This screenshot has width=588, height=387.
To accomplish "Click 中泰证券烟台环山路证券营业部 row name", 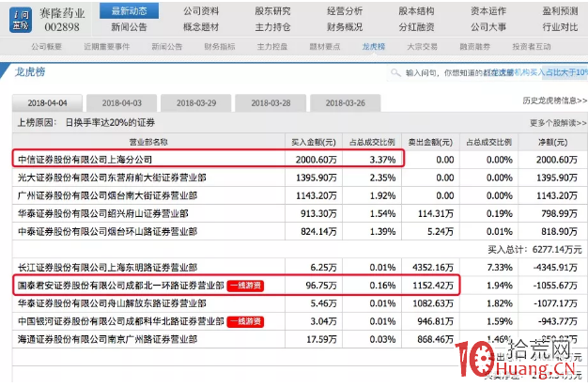I will coord(107,232).
